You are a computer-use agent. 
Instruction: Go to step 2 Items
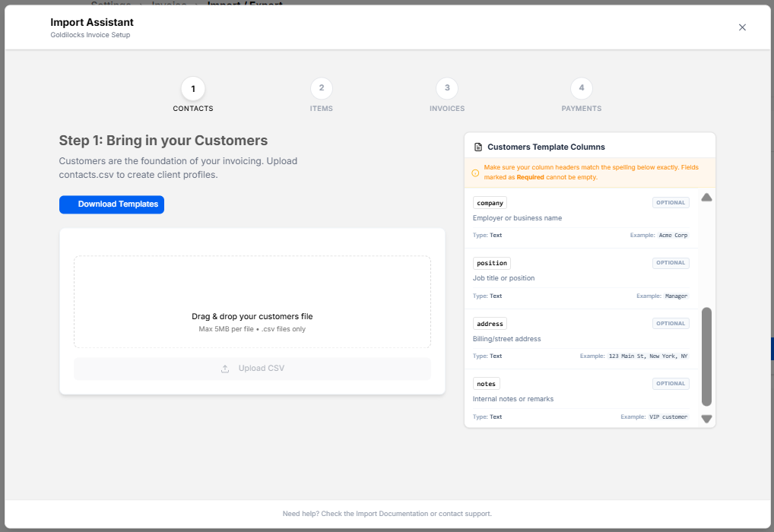click(x=322, y=88)
